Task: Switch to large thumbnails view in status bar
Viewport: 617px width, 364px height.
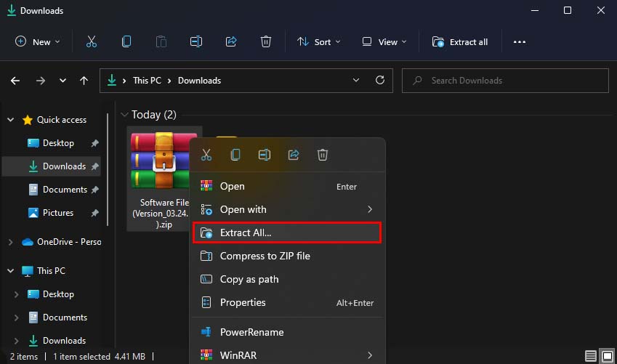Action: point(606,357)
